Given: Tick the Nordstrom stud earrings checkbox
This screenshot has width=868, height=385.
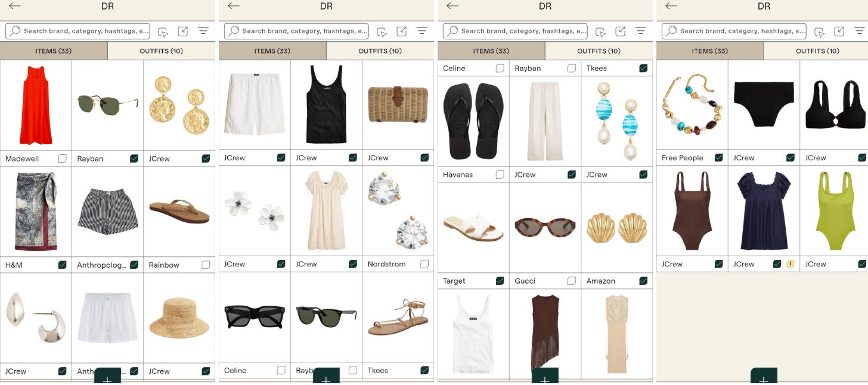Looking at the screenshot, I should pos(424,264).
